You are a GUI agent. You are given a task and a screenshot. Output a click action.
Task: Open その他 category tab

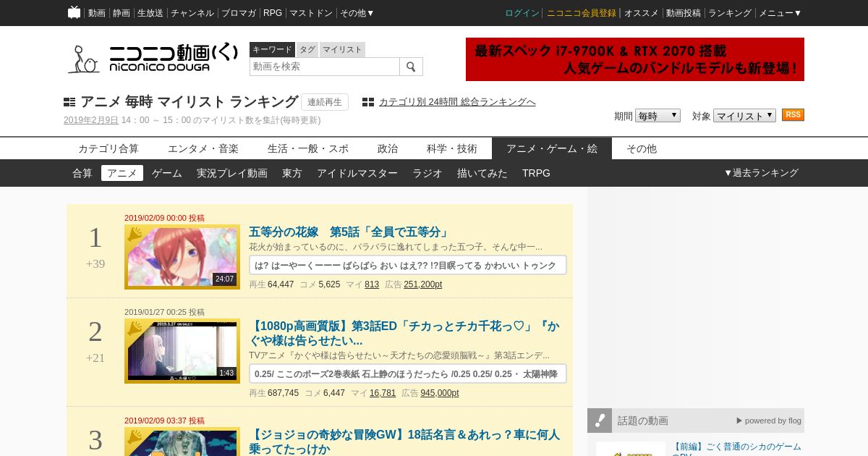point(642,148)
